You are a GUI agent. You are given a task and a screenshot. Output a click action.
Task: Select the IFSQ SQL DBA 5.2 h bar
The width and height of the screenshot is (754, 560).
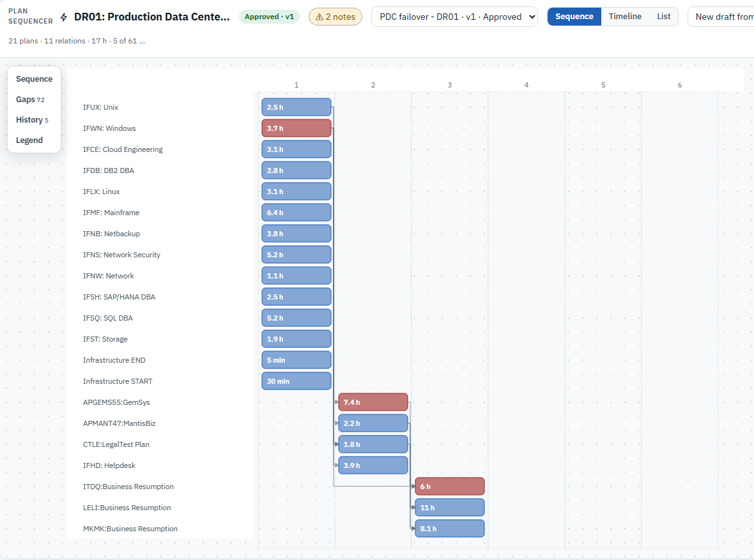(x=296, y=318)
